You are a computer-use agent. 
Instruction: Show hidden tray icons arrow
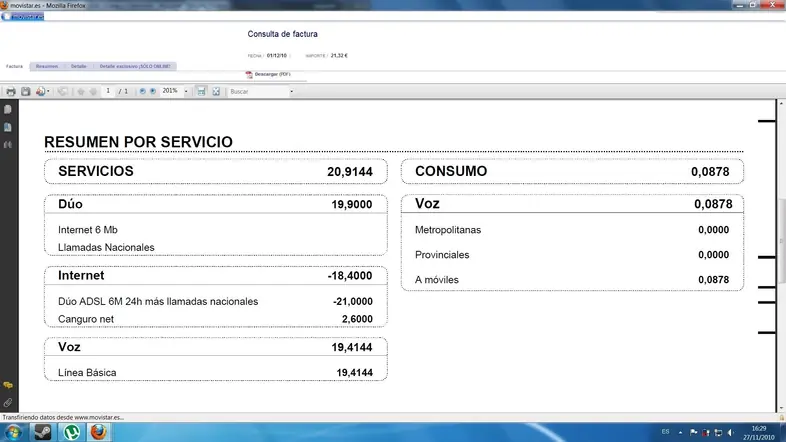click(x=680, y=432)
